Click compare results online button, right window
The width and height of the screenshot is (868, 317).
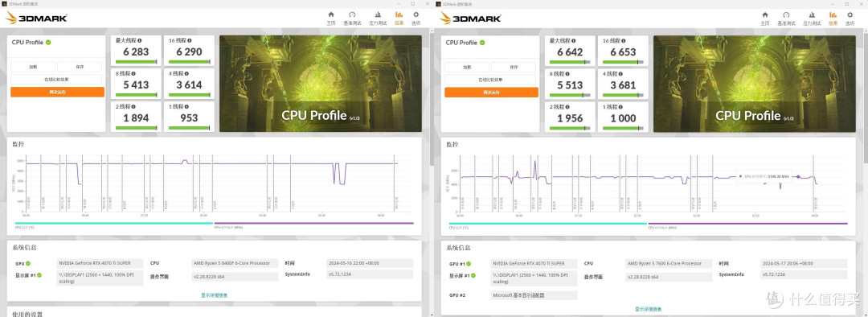click(491, 79)
